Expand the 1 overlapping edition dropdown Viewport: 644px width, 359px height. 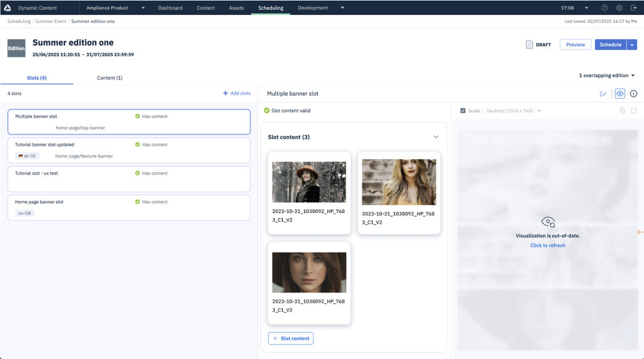[x=606, y=75]
